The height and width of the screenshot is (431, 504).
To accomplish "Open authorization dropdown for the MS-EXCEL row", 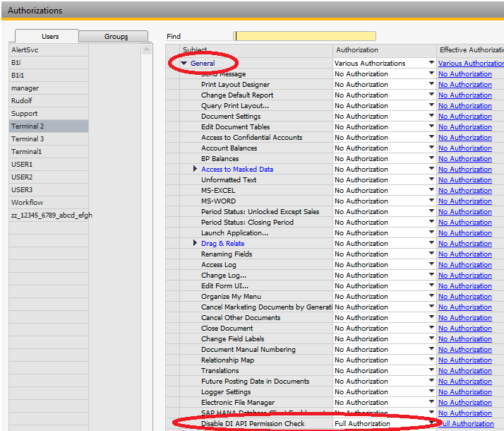I will point(431,191).
